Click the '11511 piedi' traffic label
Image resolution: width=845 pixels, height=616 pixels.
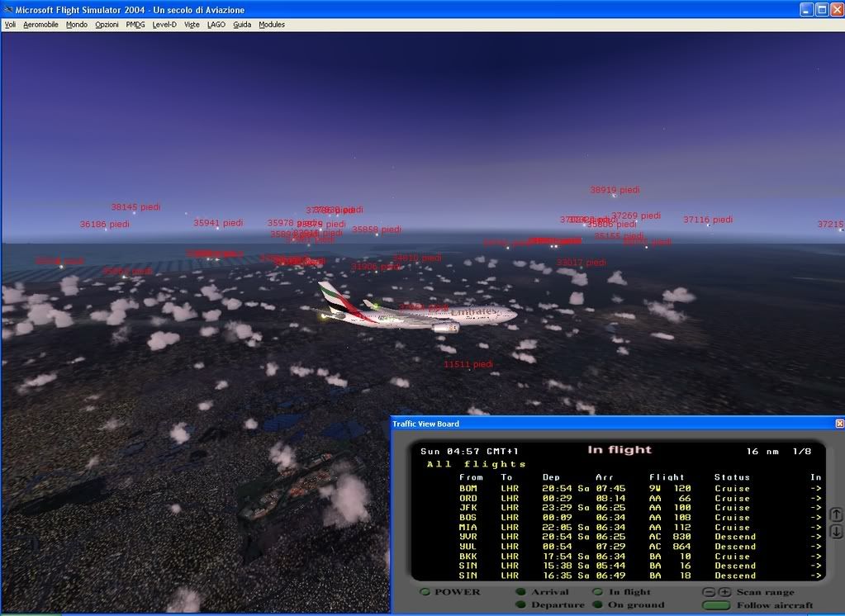click(x=468, y=364)
